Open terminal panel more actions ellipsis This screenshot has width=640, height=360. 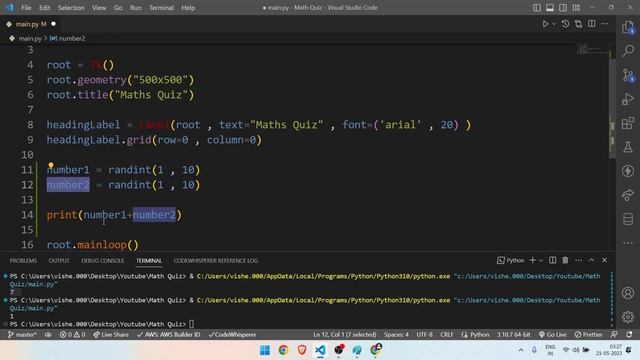(x=578, y=260)
